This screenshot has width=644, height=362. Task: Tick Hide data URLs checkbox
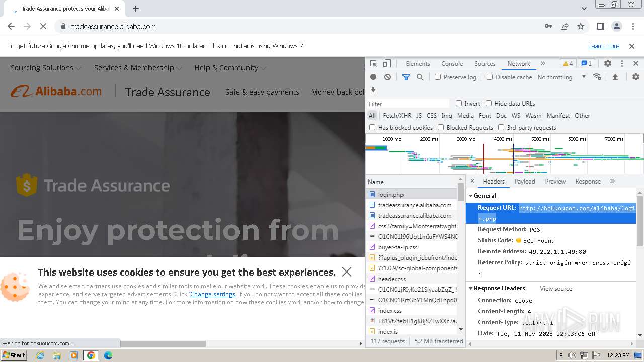pos(489,104)
